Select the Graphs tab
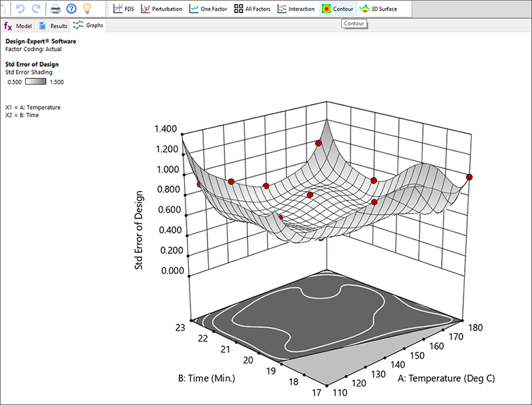 (88, 26)
